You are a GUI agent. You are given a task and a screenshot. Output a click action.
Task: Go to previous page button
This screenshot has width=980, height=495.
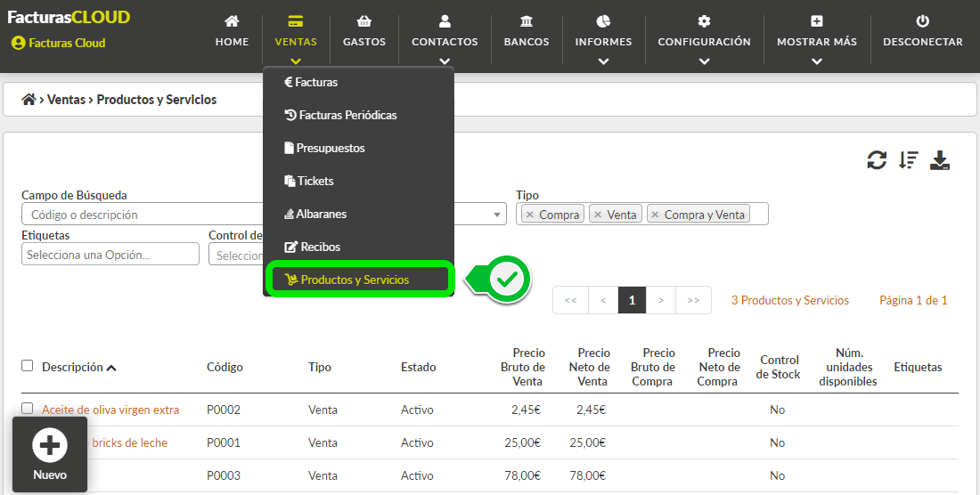point(603,300)
